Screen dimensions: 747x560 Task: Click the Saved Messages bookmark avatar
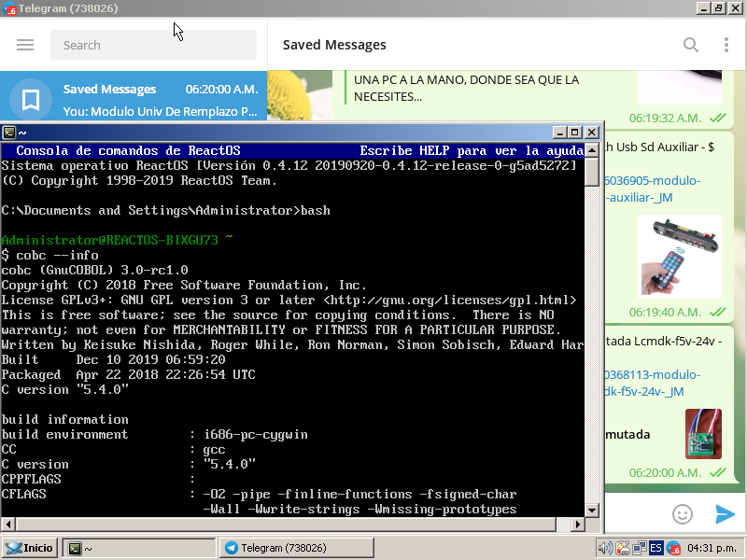pyautogui.click(x=31, y=100)
